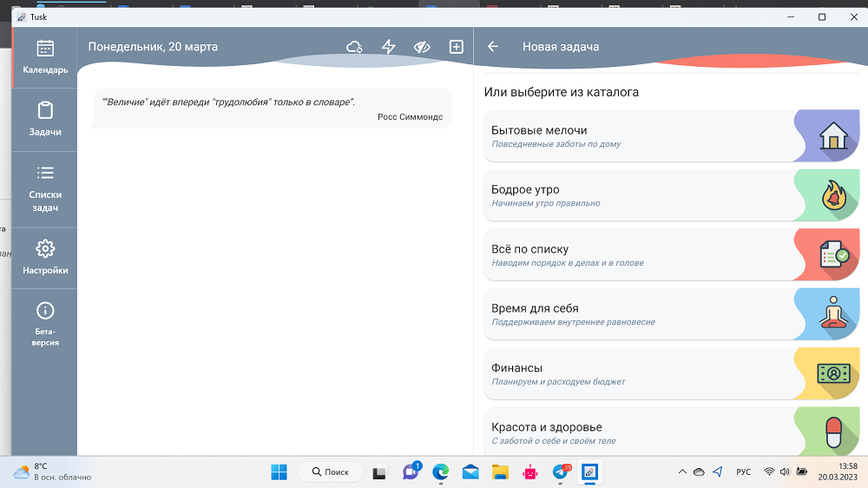Open the Windows Поиск taskbar search box

pyautogui.click(x=328, y=472)
